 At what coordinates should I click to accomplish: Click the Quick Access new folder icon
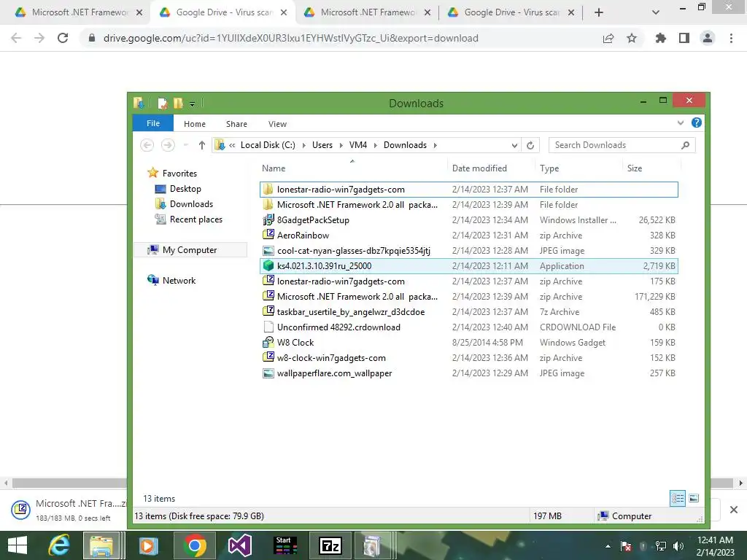click(x=178, y=103)
